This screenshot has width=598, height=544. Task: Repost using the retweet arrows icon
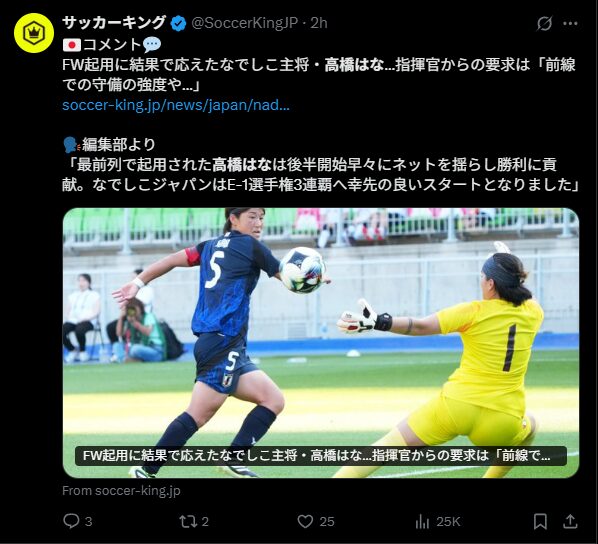188,521
